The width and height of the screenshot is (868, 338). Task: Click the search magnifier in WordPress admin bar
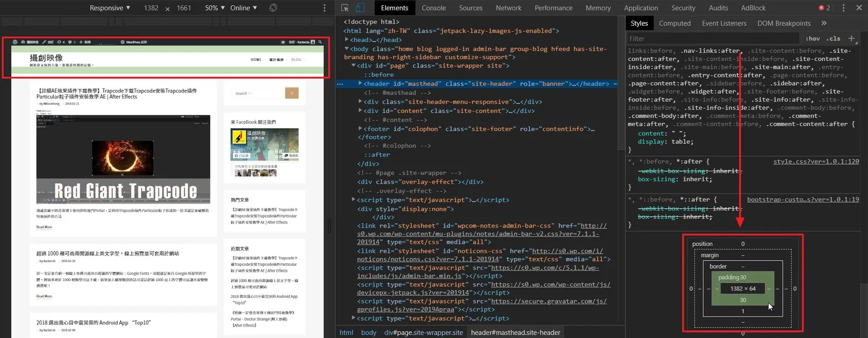coord(320,42)
